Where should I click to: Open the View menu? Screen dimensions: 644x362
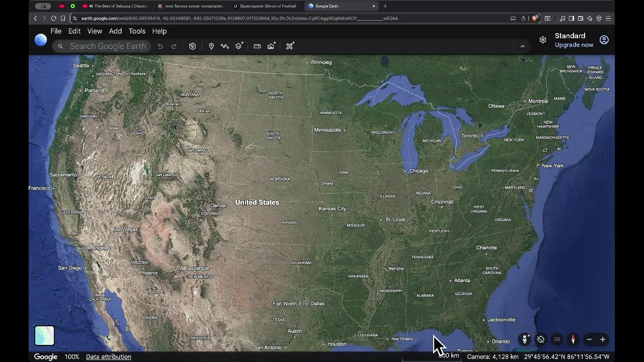pyautogui.click(x=95, y=31)
